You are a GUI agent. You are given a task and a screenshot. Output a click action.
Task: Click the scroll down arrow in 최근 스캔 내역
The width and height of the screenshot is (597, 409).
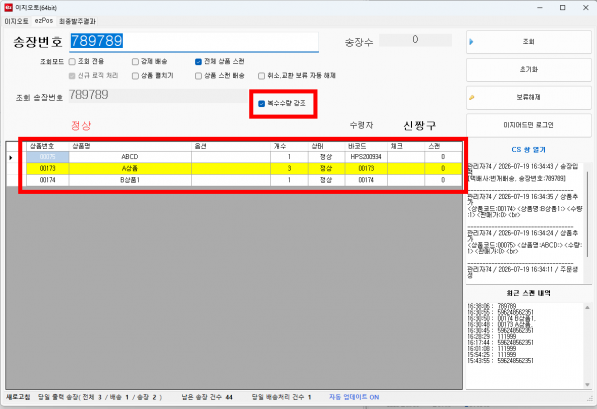[587, 385]
